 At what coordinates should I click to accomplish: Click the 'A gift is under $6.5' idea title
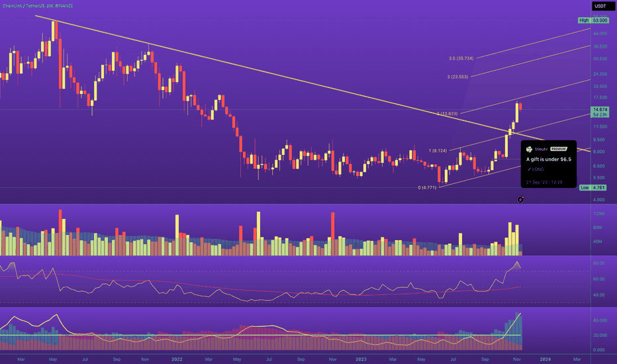[x=549, y=159]
